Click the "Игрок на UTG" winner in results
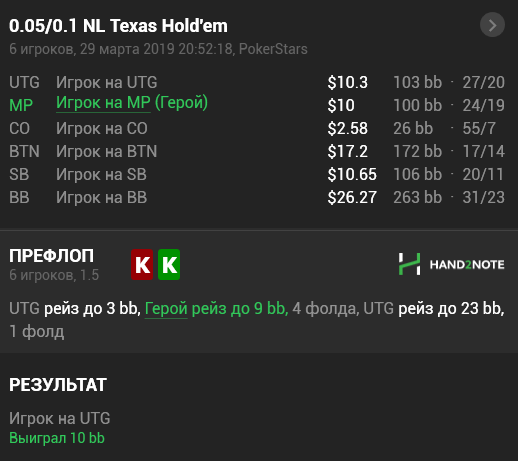 click(60, 418)
